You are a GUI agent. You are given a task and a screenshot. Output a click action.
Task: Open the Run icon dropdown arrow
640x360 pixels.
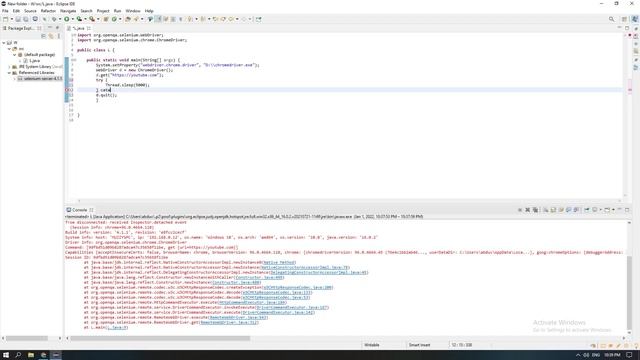[73, 19]
